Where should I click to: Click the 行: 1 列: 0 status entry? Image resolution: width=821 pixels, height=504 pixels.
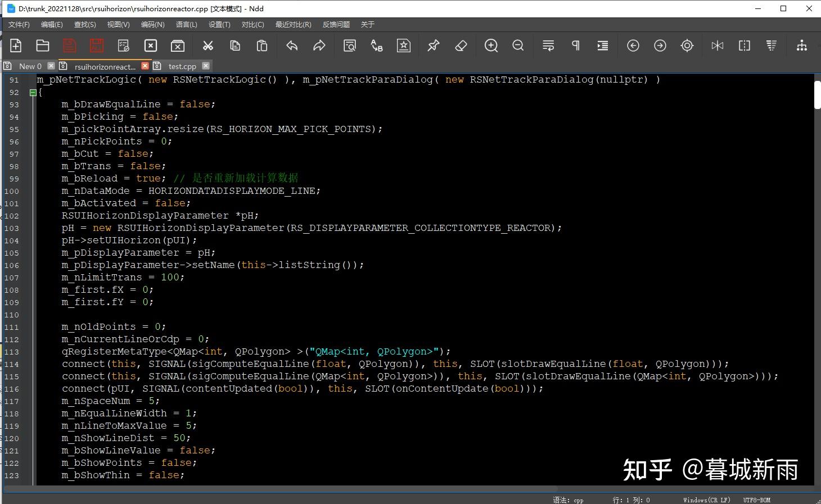[631, 500]
